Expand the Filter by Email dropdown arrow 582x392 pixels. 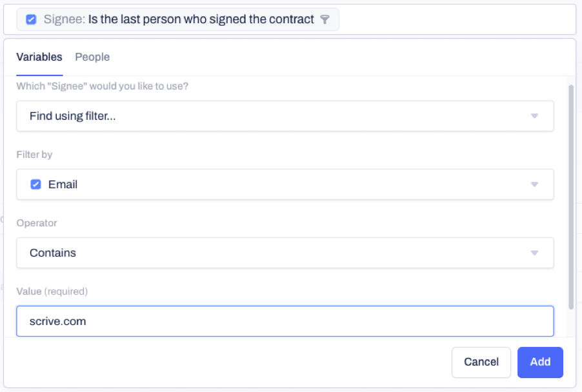534,184
